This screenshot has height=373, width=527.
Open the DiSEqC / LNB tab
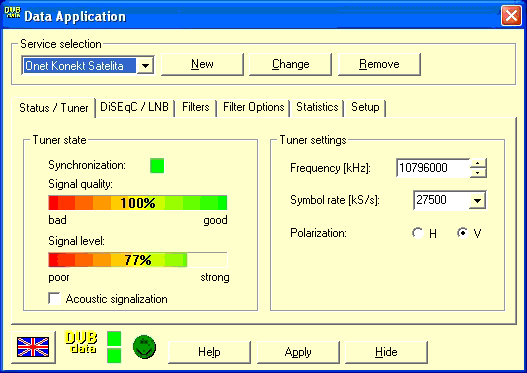coord(134,107)
